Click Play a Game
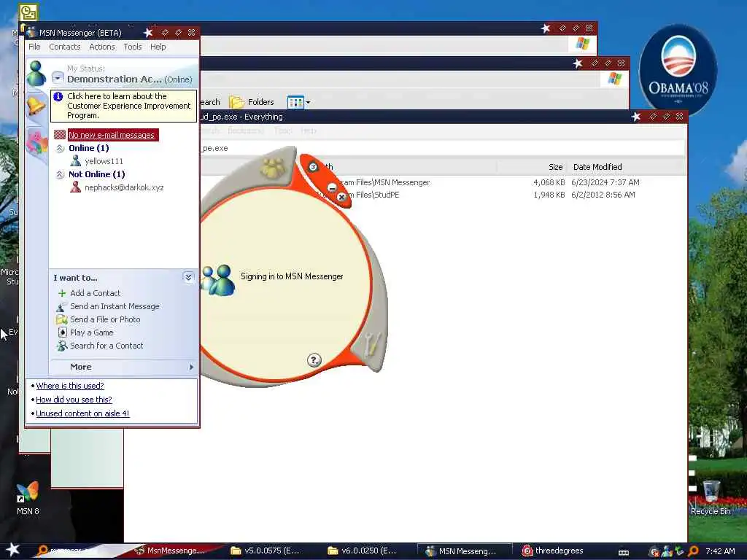 click(91, 332)
